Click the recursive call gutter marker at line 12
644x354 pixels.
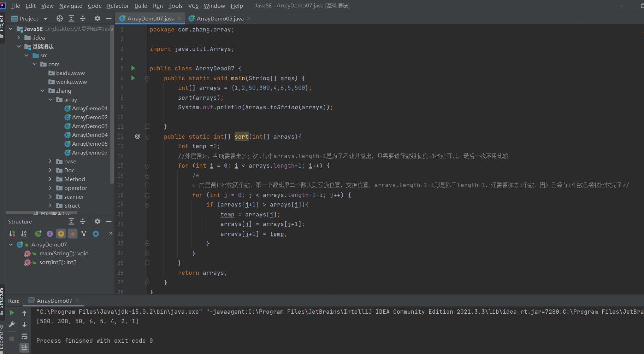coord(137,136)
